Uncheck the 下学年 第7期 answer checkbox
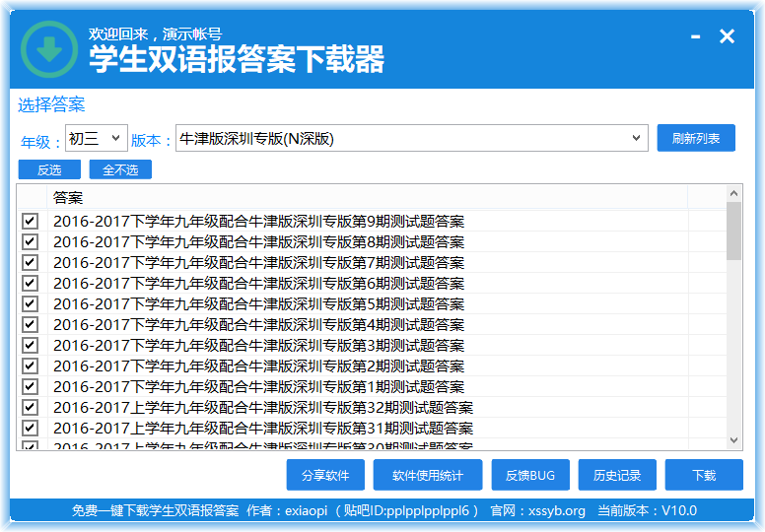 [x=30, y=262]
